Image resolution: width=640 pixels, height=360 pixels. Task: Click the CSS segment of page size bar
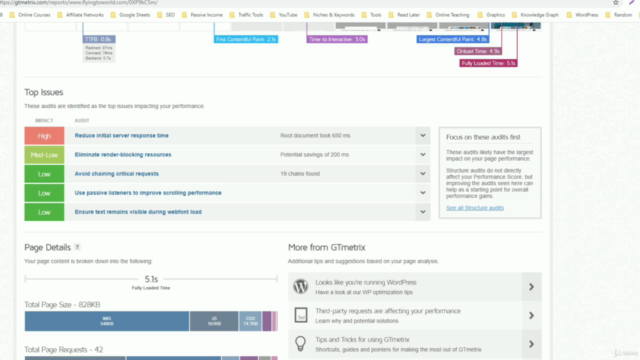[x=250, y=321]
